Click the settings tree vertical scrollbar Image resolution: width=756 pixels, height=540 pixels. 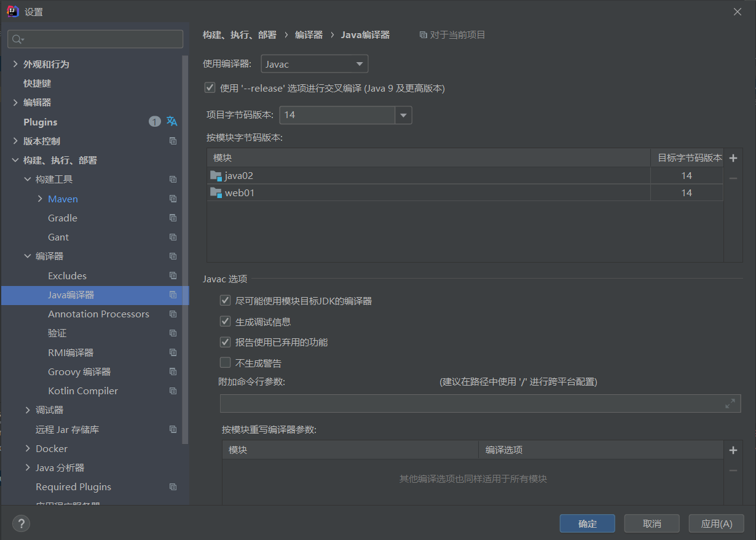coord(185,249)
